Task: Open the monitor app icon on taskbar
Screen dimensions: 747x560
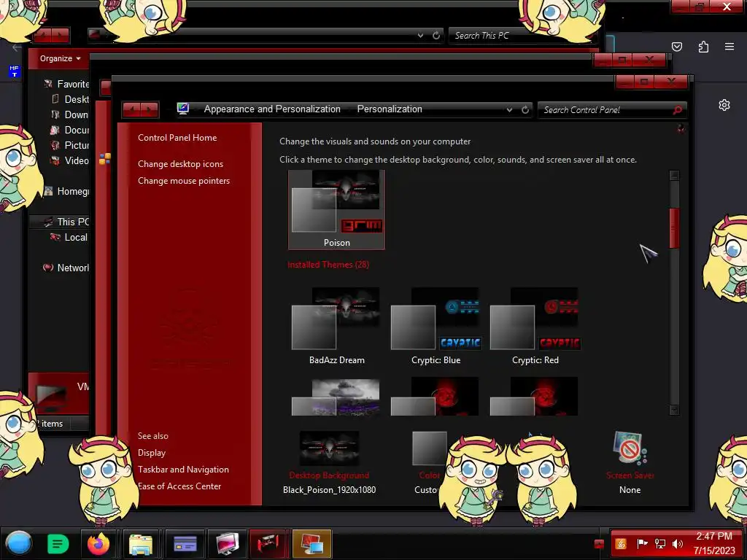Action: pos(228,544)
